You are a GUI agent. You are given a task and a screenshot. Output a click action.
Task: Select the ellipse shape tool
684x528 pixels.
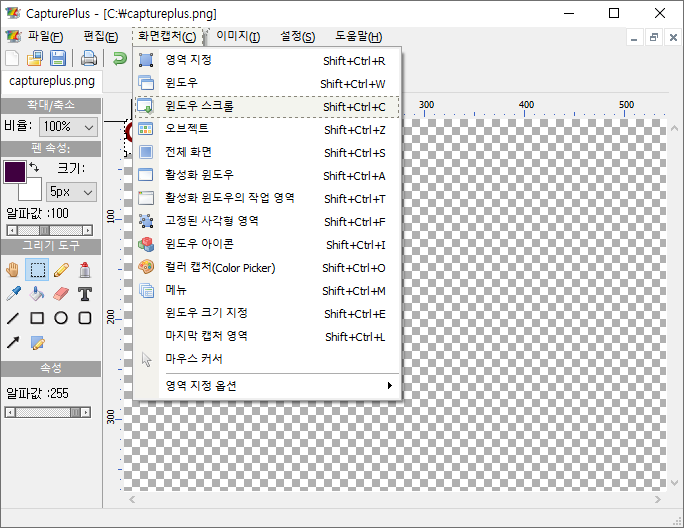pos(61,318)
